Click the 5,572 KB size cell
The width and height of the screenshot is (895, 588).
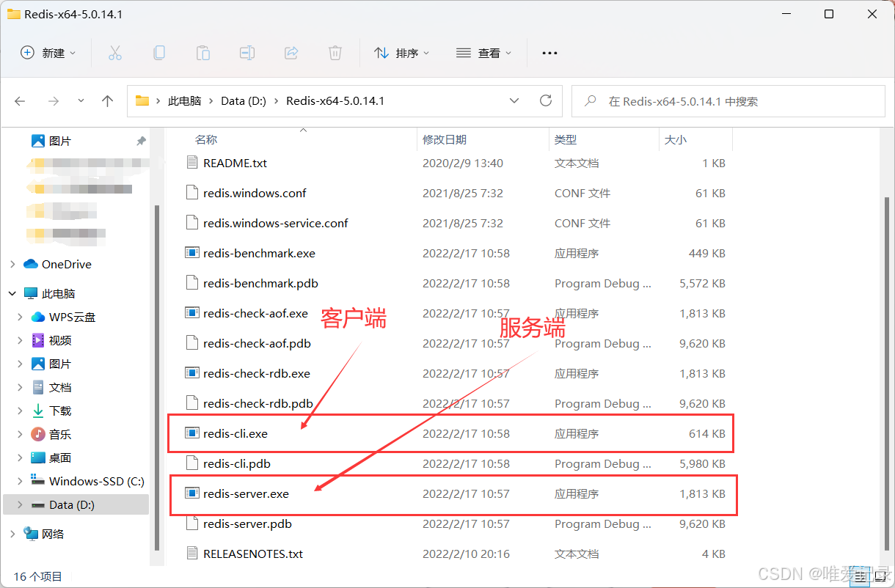tap(702, 283)
